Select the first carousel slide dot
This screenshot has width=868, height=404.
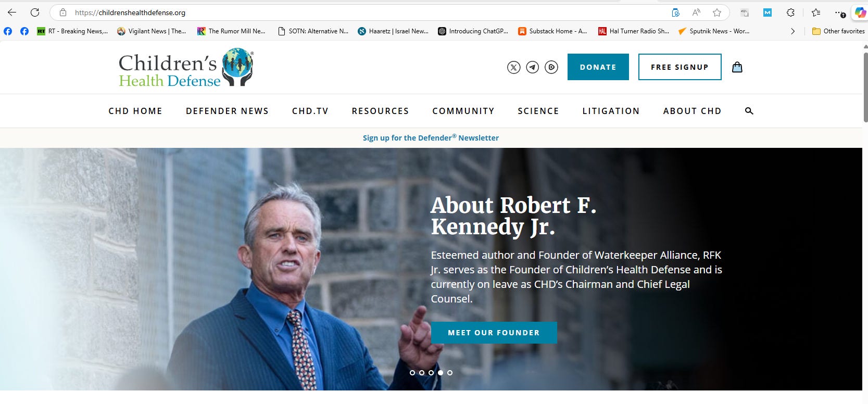point(412,373)
